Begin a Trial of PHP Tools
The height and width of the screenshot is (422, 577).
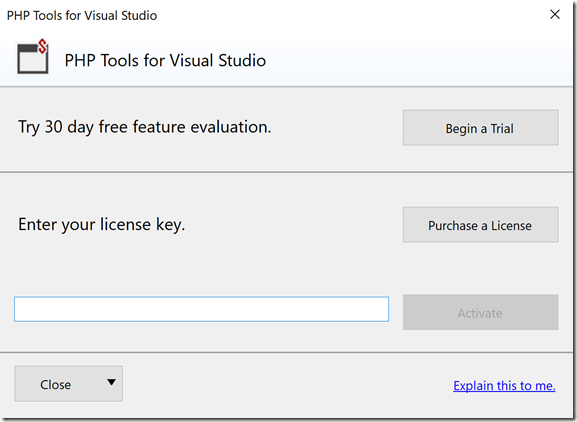coord(480,128)
